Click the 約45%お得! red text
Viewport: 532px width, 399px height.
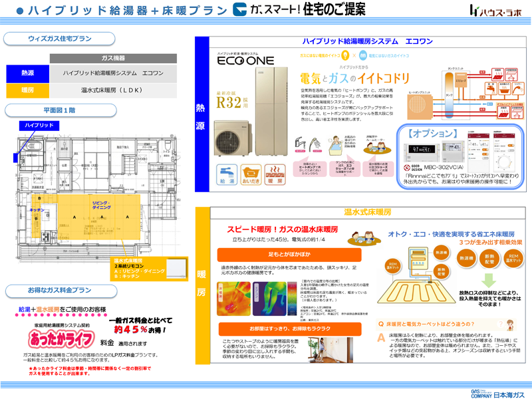coord(140,330)
